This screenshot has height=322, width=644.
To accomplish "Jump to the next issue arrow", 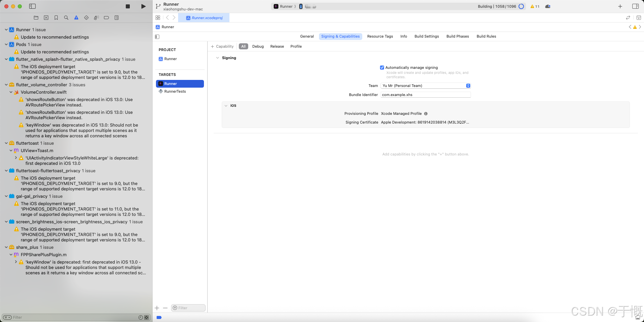I will point(640,27).
